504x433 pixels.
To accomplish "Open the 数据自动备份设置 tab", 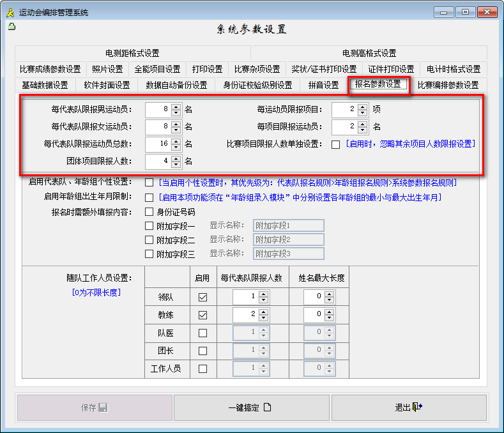I will click(176, 85).
